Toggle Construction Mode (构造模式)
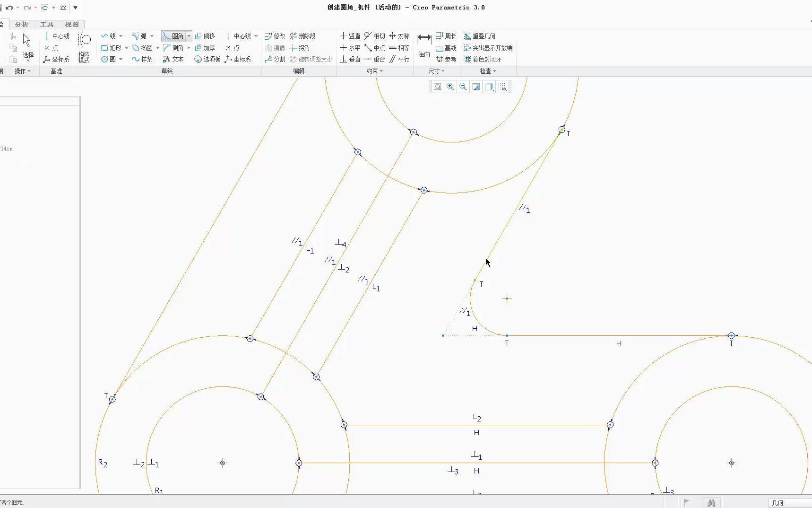This screenshot has height=508, width=812. pyautogui.click(x=84, y=47)
